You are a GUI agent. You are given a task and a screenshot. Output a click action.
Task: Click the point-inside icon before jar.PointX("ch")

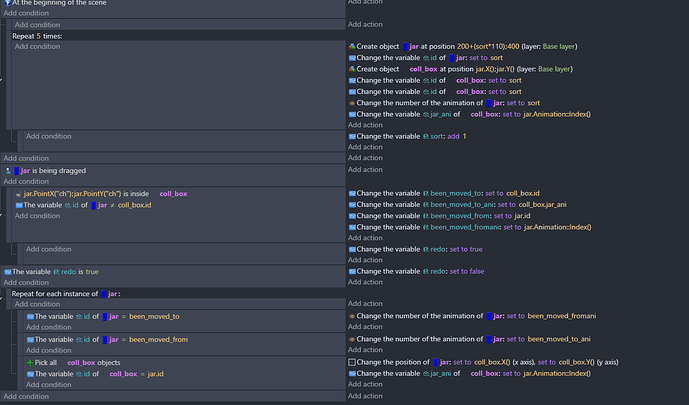coord(18,194)
